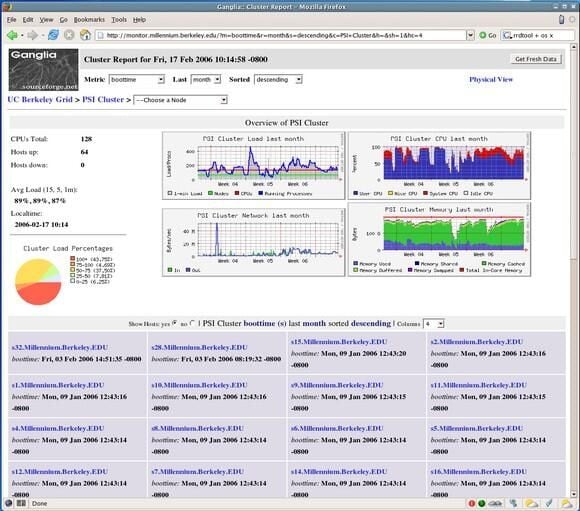The width and height of the screenshot is (580, 511).
Task: Click the globe icon beside Done
Action: pos(9,503)
